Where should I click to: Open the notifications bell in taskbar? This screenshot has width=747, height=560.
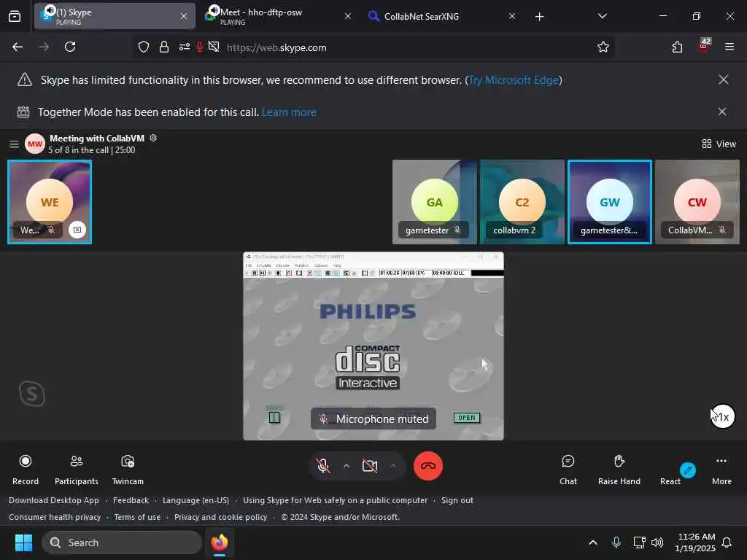[x=727, y=542]
